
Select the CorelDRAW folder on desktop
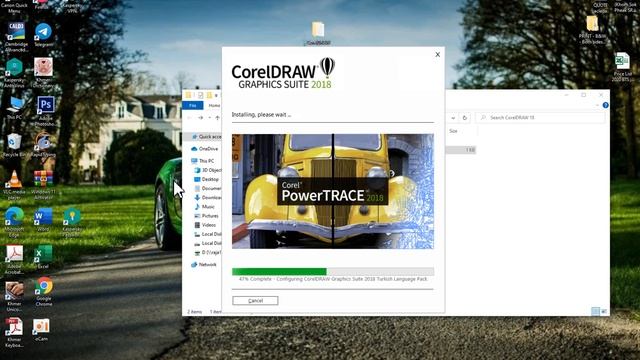[318, 33]
